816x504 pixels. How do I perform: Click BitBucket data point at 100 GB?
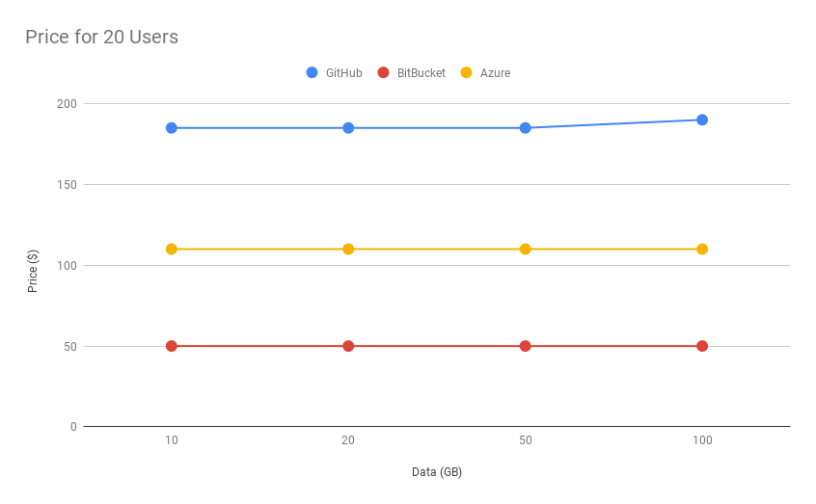pyautogui.click(x=702, y=346)
